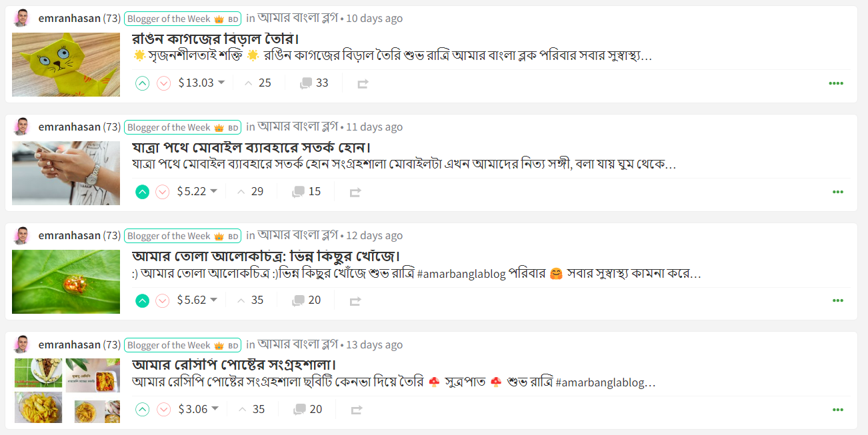Open three-dots menu on 10 days ago post

click(x=836, y=83)
